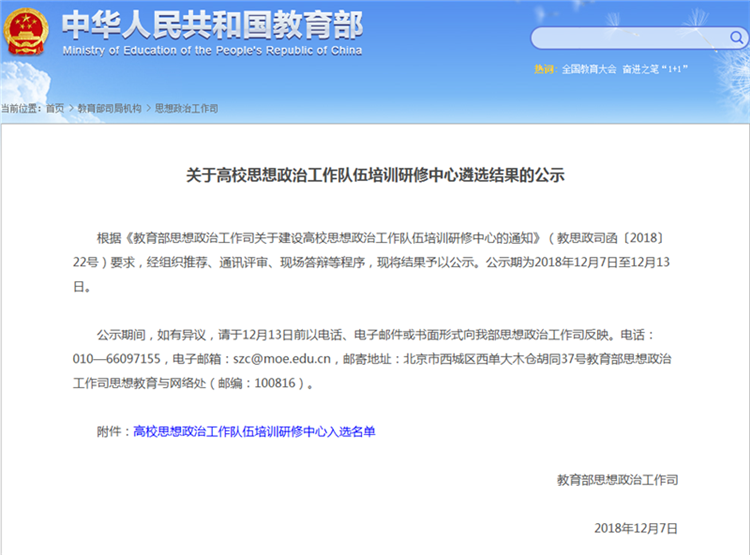
Task: Click the English Ministry of Education subtitle
Action: click(x=212, y=50)
